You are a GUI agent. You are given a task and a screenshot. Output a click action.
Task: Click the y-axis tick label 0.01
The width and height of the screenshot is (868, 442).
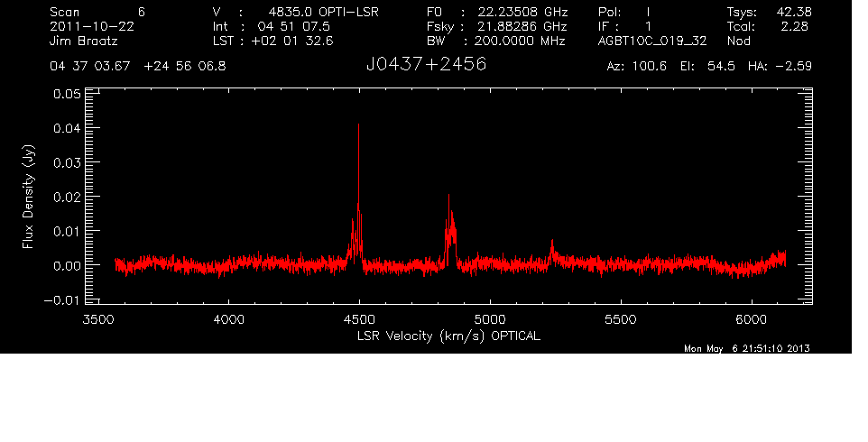(67, 231)
